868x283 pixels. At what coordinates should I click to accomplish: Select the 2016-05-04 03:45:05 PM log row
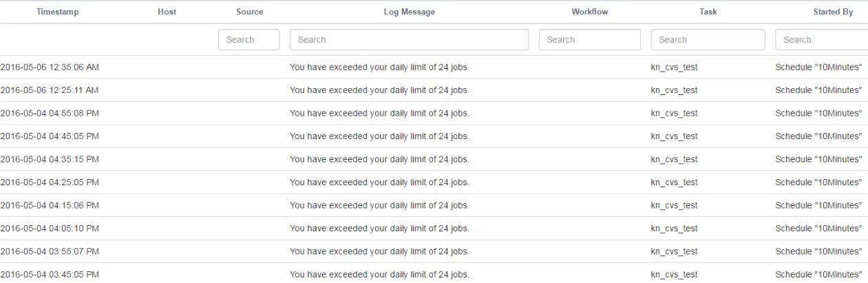coord(50,275)
